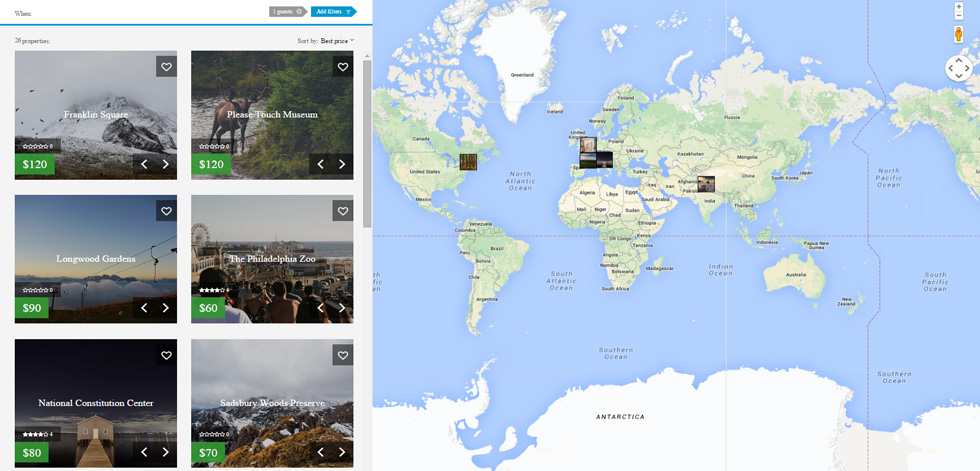Click heart icon on The Philadelphia Zoo card
The width and height of the screenshot is (980, 471).
(x=342, y=211)
